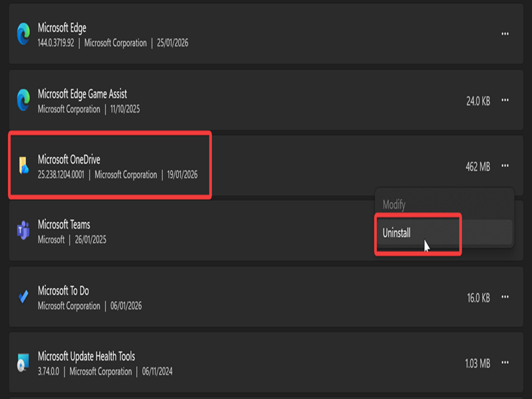Select the Microsoft Edge app name
Viewport: 532px width, 399px height.
point(62,28)
